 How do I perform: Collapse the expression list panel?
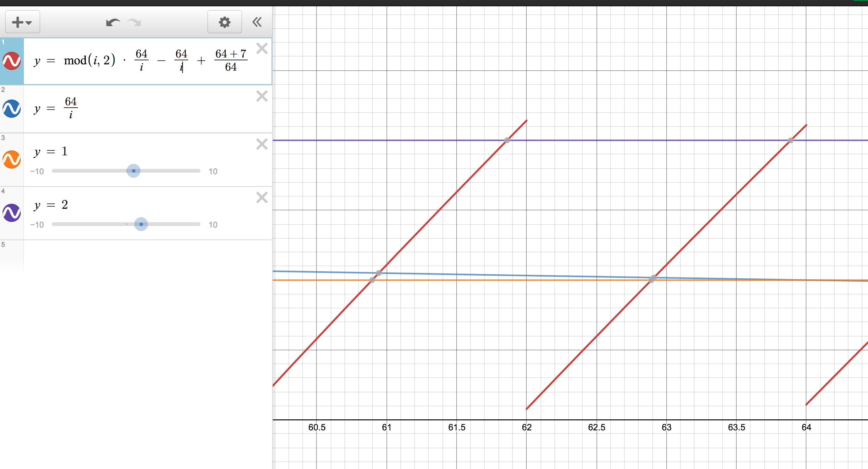[257, 22]
